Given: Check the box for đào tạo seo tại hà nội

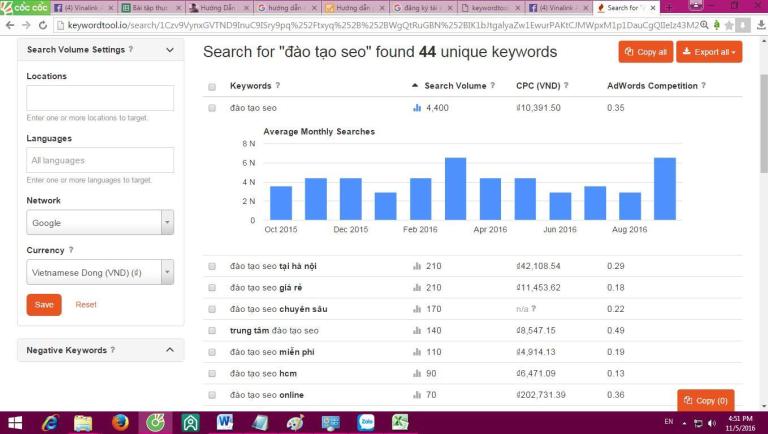Looking at the screenshot, I should tap(212, 266).
